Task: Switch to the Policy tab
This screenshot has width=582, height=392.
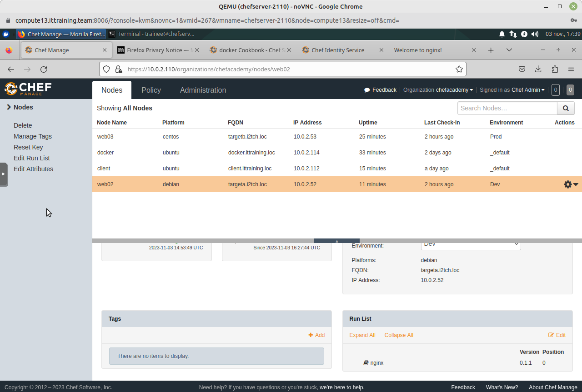Action: coord(151,90)
